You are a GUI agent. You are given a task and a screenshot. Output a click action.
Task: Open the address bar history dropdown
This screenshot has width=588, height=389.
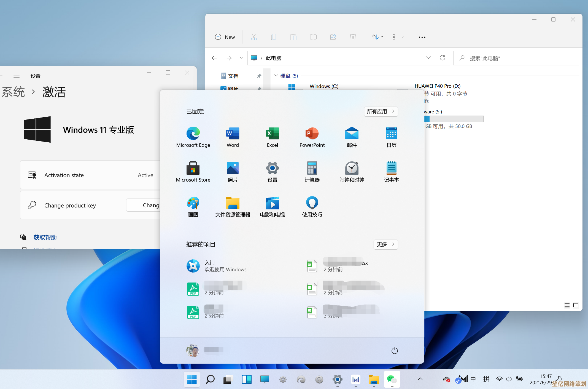click(428, 58)
